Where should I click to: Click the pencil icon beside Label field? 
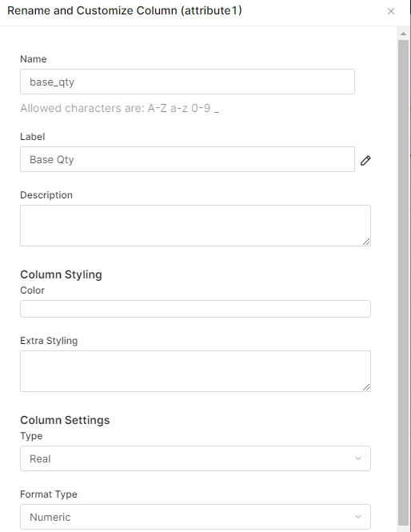pos(365,160)
